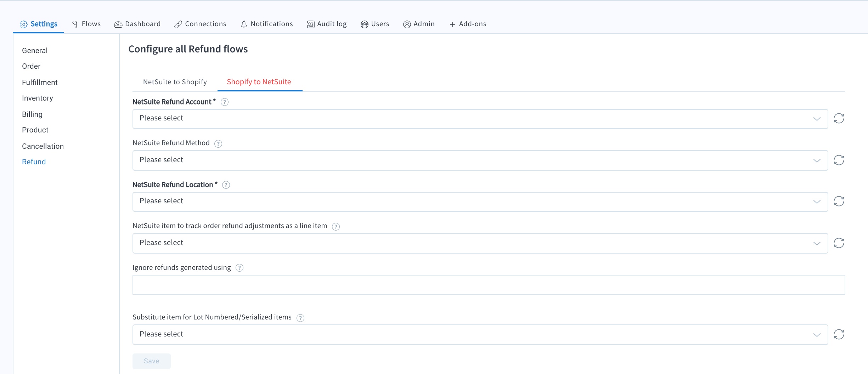Go to the Flows tab
This screenshot has height=374, width=868.
pos(86,24)
